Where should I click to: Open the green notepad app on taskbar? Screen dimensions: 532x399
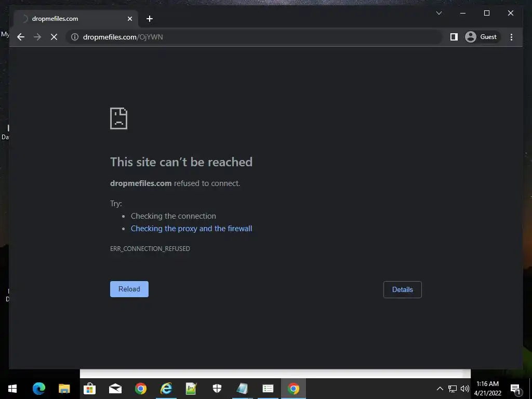pyautogui.click(x=191, y=389)
